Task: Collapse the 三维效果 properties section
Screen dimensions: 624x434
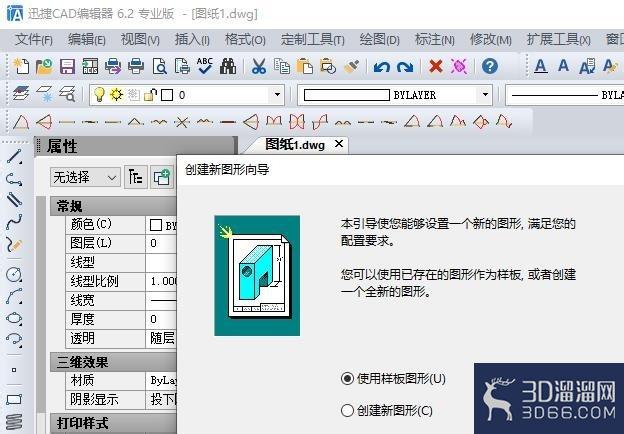Action: click(113, 362)
